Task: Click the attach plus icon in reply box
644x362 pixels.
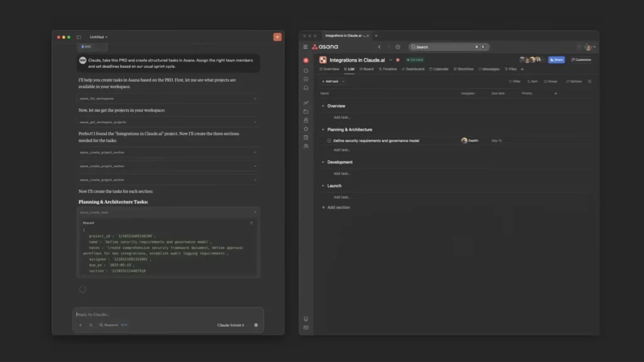Action: coord(80,325)
